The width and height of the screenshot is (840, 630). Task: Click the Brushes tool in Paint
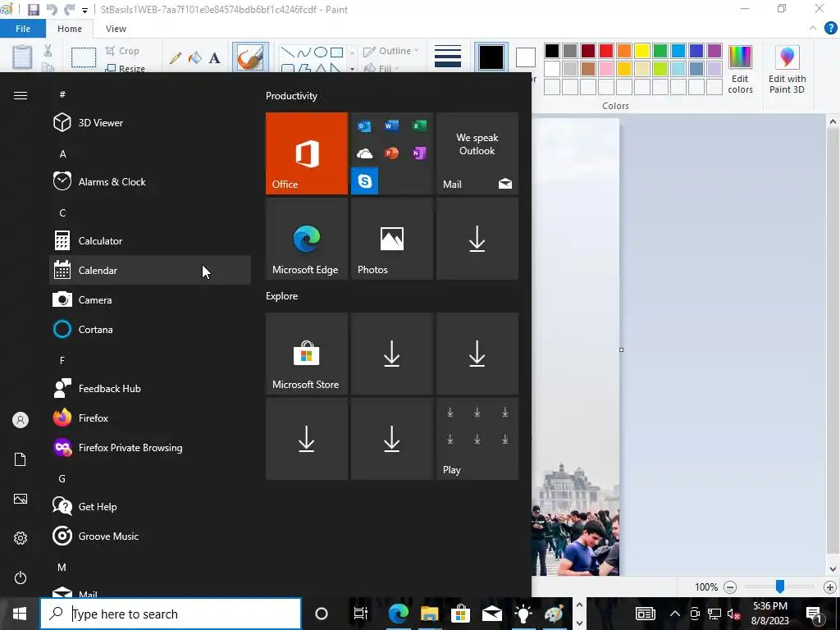pyautogui.click(x=250, y=57)
